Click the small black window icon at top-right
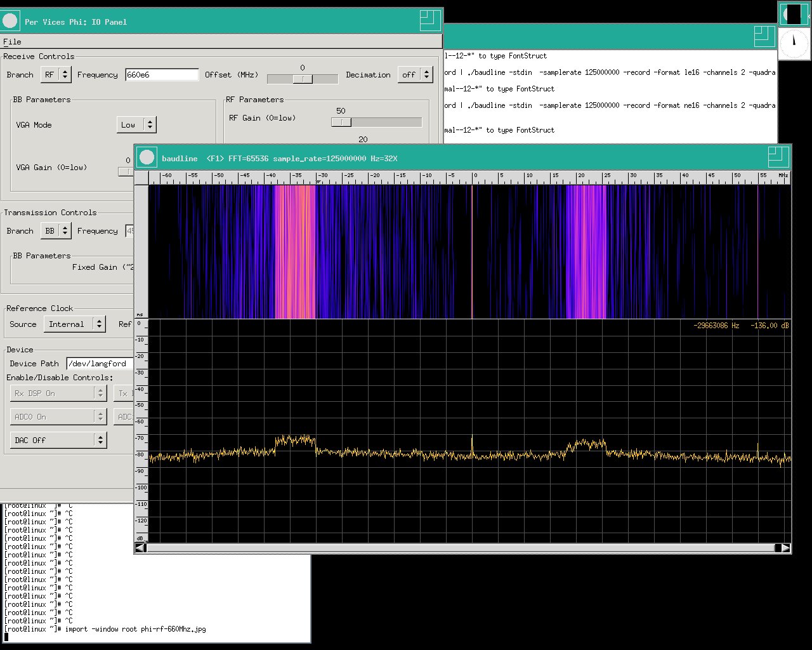 pos(794,13)
